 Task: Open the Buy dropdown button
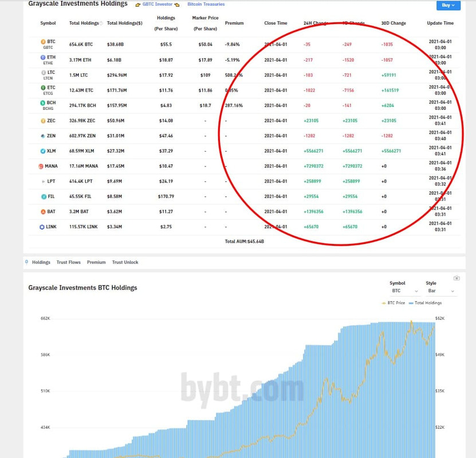click(x=449, y=5)
